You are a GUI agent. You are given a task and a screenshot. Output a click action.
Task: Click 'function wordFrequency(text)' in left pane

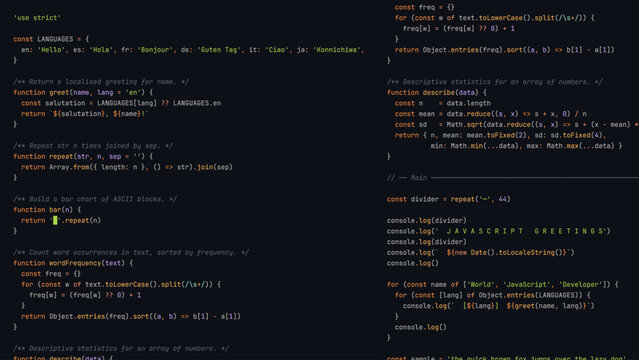[x=73, y=263]
